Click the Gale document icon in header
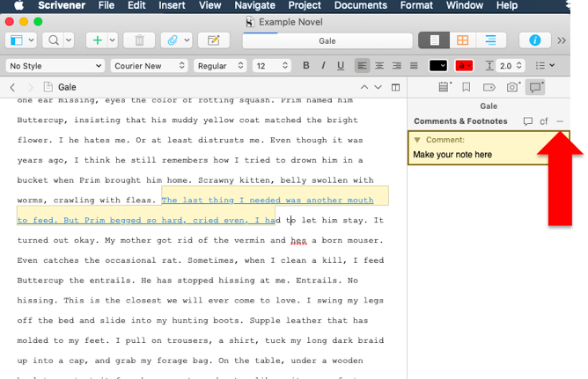Image resolution: width=588 pixels, height=379 pixels. (x=48, y=87)
